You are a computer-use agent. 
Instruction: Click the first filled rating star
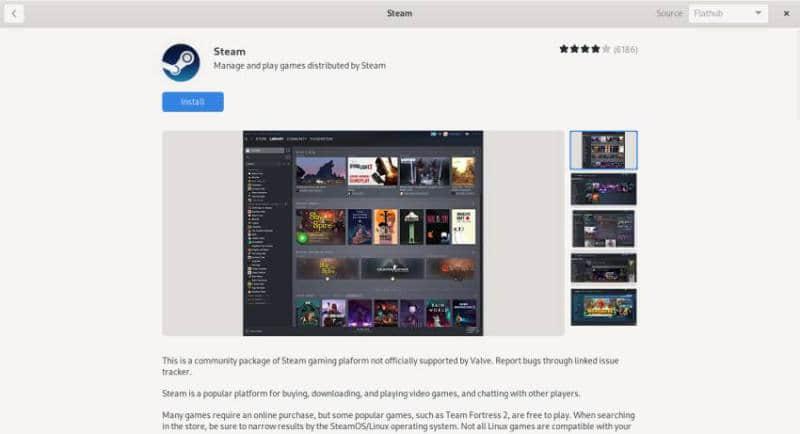(x=564, y=49)
